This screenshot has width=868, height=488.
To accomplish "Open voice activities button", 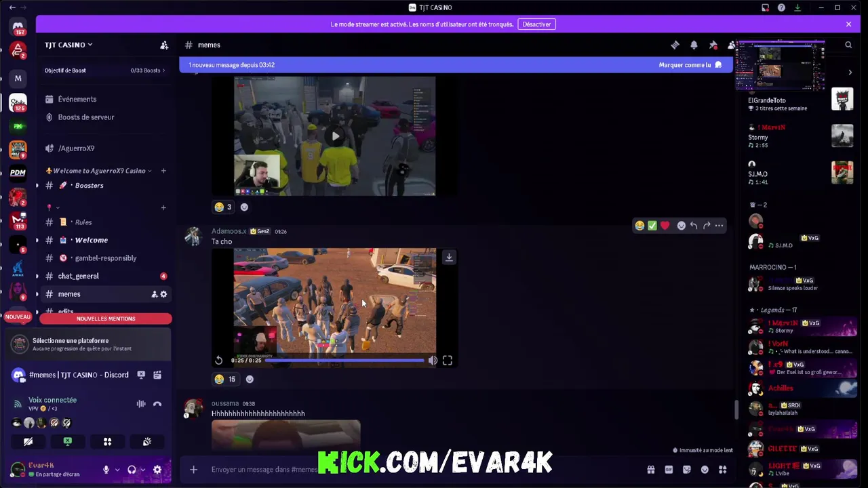I will (x=107, y=442).
